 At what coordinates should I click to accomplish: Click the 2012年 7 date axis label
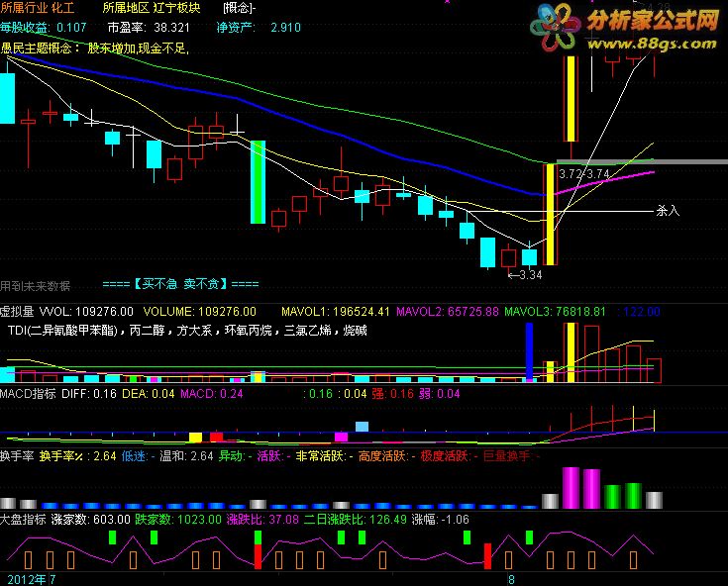tap(32, 579)
